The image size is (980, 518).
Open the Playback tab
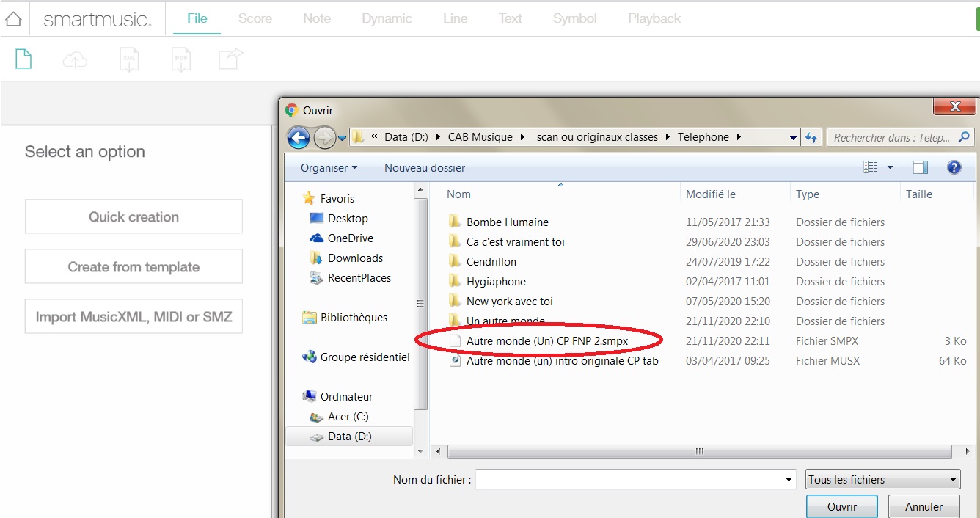[654, 18]
